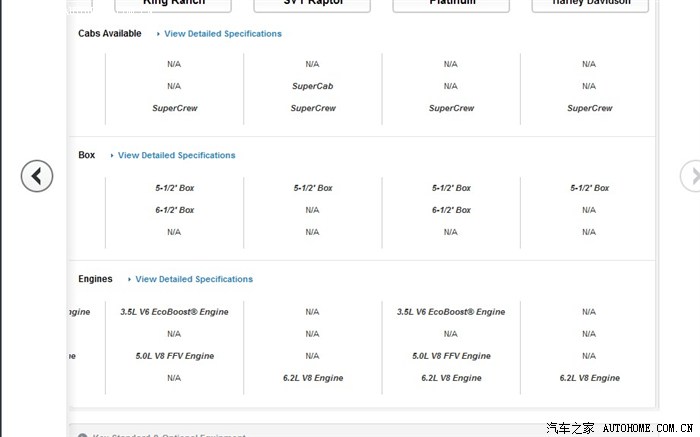
Task: Open Box detailed specifications link
Action: pyautogui.click(x=177, y=156)
